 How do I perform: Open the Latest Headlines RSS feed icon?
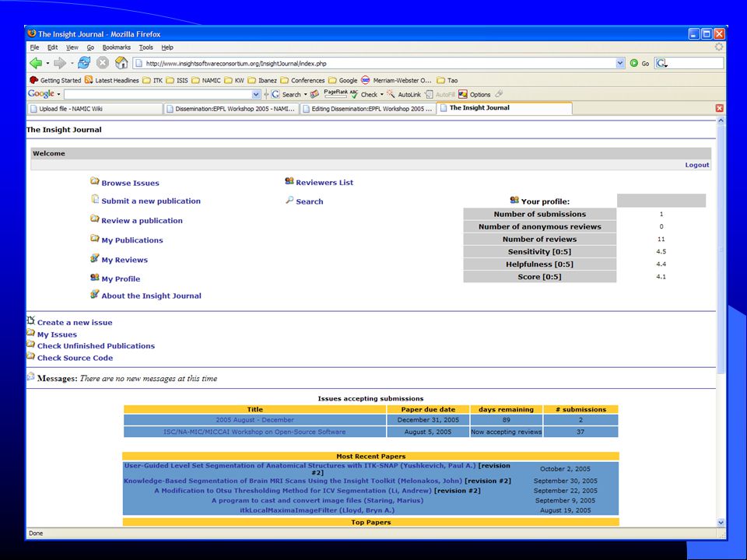coord(89,80)
